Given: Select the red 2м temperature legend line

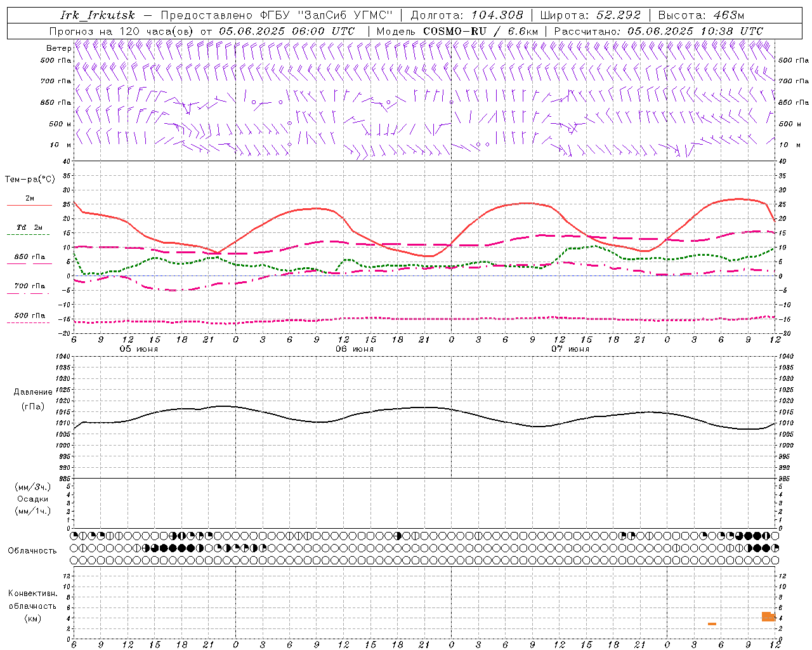Looking at the screenshot, I should pos(29,205).
